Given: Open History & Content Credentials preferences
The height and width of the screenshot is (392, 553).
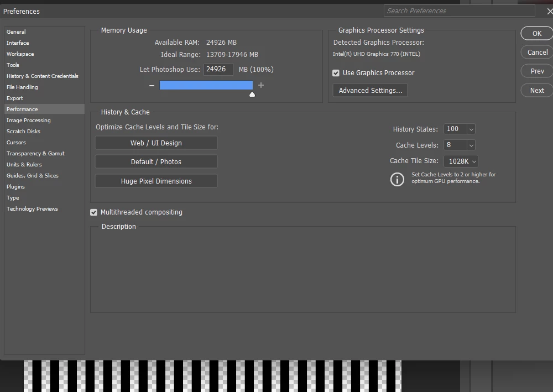Looking at the screenshot, I should point(43,76).
